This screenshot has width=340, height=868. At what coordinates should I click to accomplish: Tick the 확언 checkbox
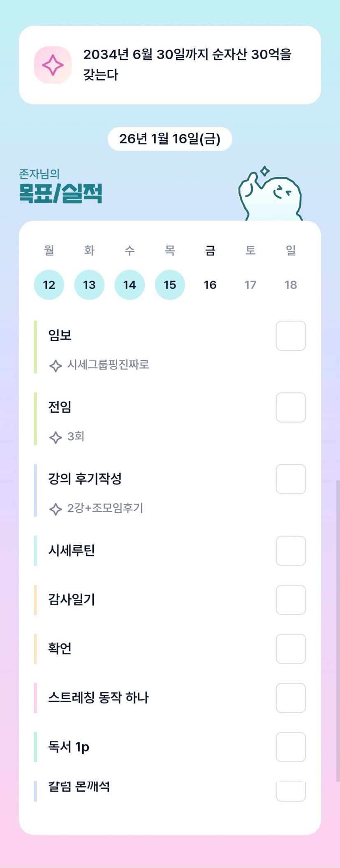tap(291, 649)
